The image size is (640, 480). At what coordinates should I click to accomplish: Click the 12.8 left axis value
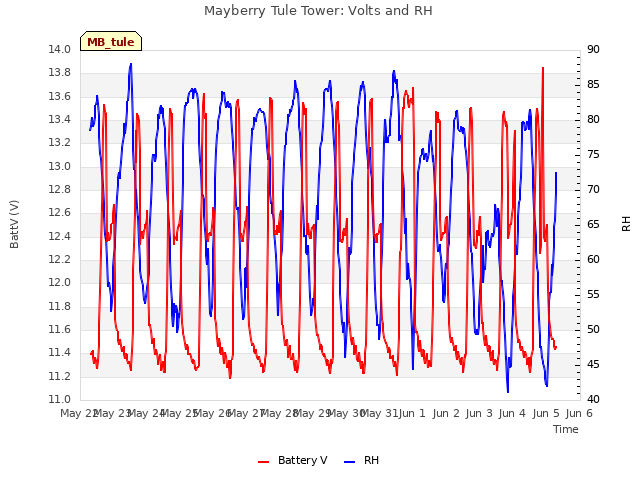[x=60, y=189]
